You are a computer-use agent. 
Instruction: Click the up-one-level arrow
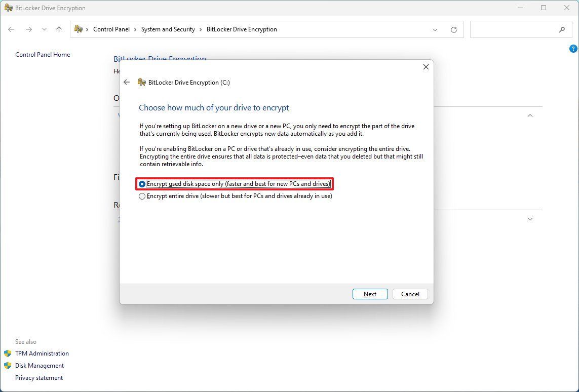pyautogui.click(x=58, y=29)
